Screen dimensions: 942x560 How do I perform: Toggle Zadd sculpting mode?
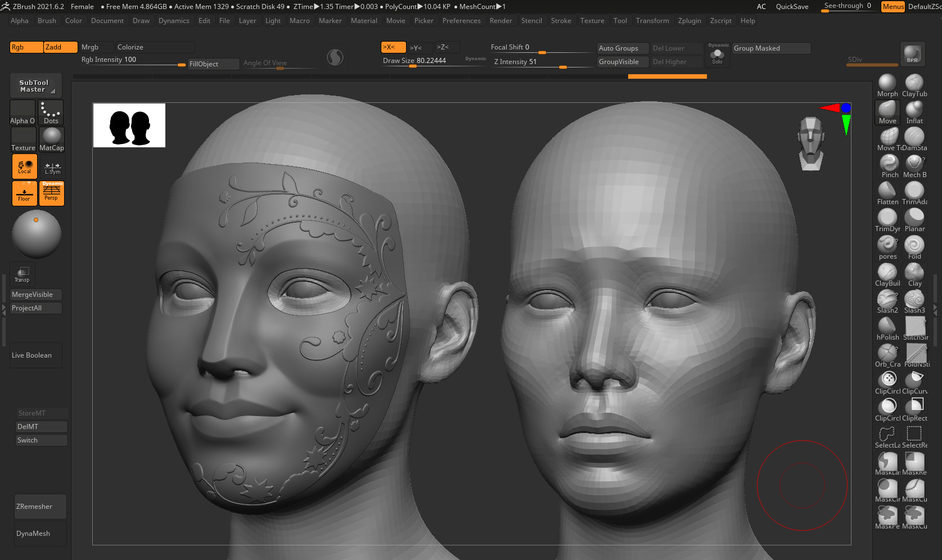tap(61, 47)
